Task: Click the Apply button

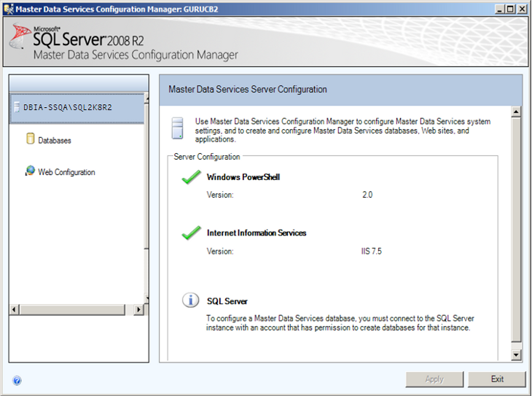Action: 434,379
